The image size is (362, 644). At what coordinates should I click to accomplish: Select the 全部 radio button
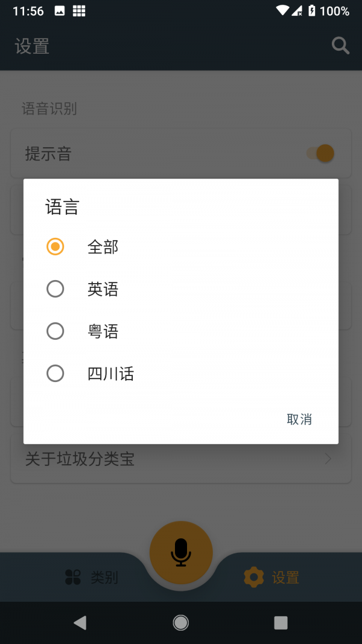tap(55, 247)
